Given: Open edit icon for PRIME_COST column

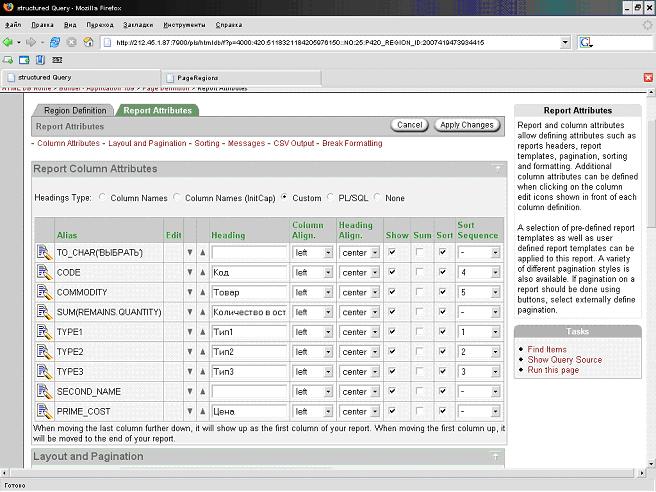Looking at the screenshot, I should click(44, 411).
